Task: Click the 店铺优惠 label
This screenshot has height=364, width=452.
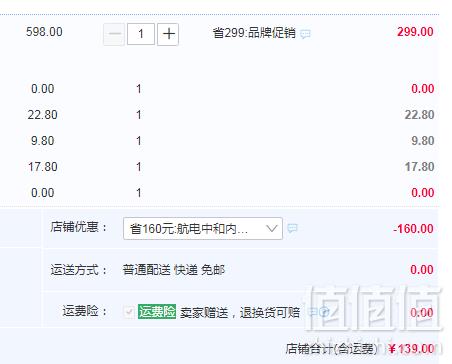Action: 79,227
